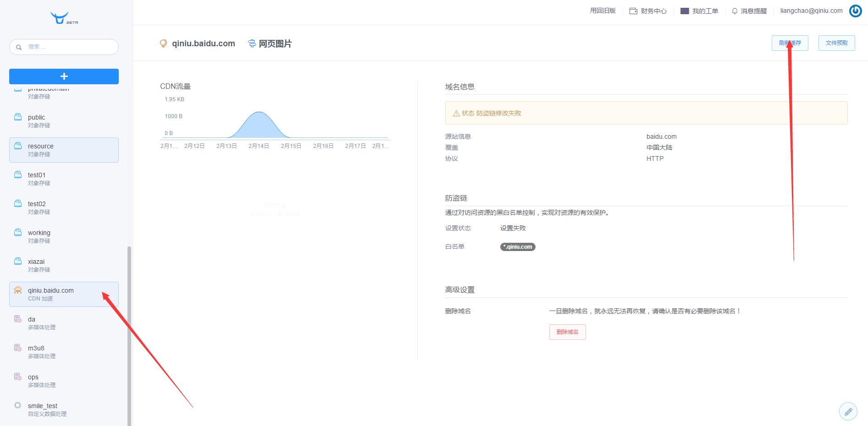This screenshot has height=426, width=868.
Task: Click the domain icon beside the qiniu.baidu.com title
Action: [x=163, y=43]
